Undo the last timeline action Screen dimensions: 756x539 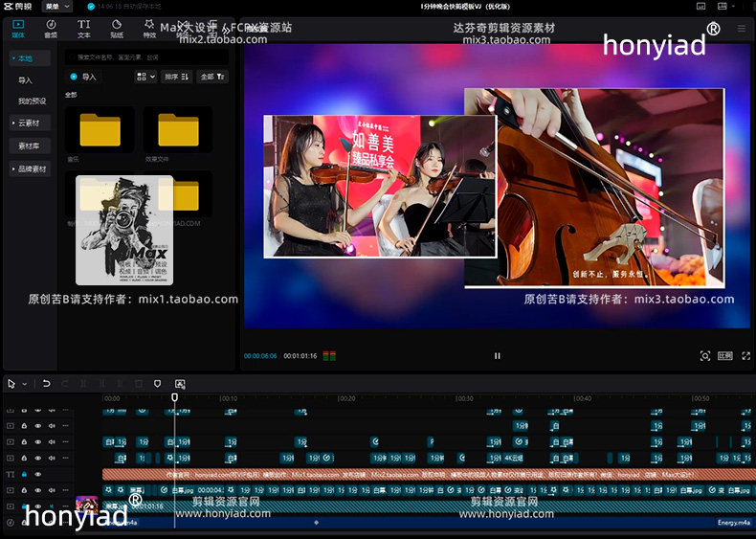pos(46,384)
